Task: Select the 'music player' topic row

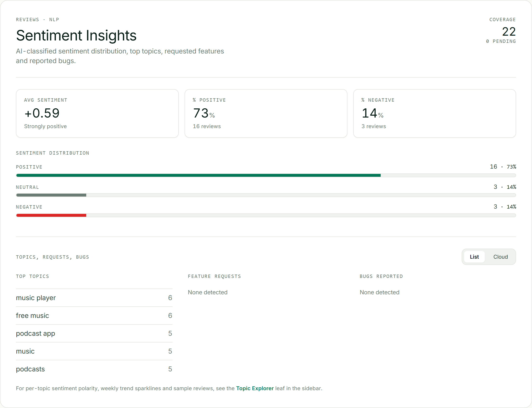Action: coord(94,298)
